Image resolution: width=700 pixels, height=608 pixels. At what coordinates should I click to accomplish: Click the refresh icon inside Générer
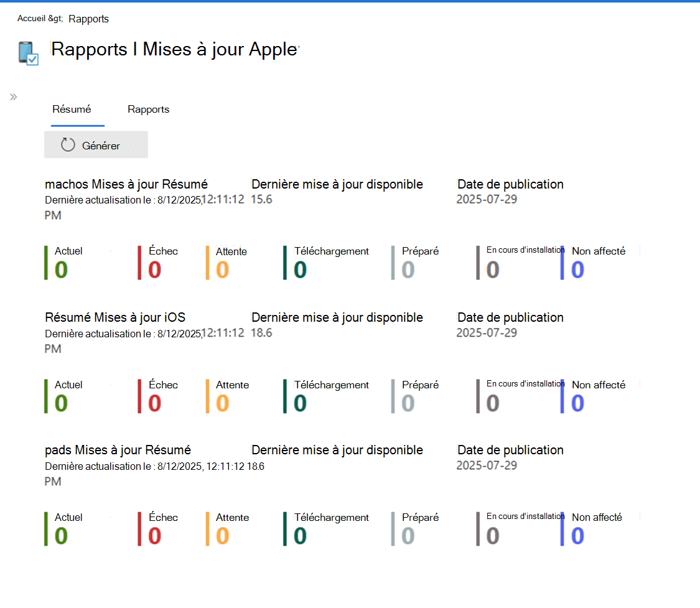[x=68, y=144]
